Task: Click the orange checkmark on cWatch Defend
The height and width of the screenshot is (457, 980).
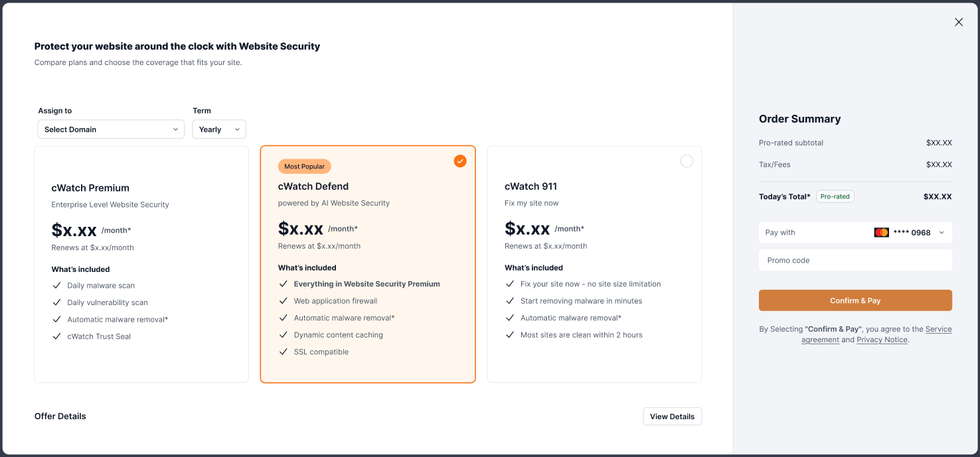Action: click(460, 161)
